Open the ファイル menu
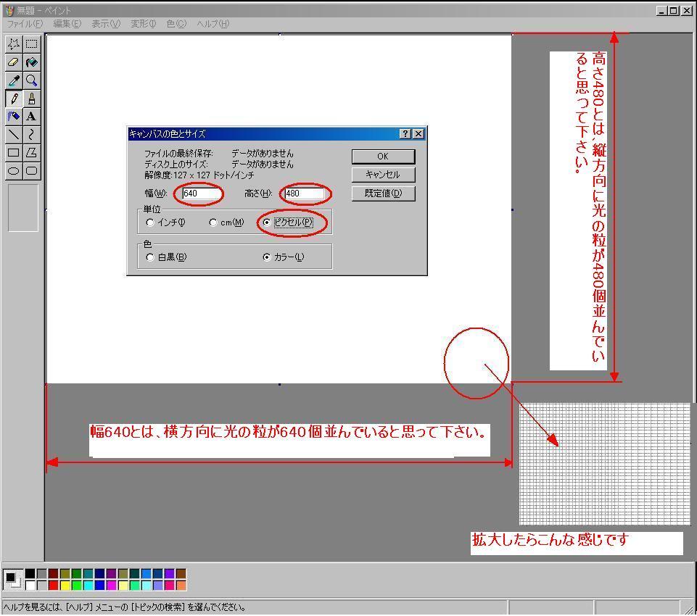The width and height of the screenshot is (697, 616). click(x=25, y=24)
